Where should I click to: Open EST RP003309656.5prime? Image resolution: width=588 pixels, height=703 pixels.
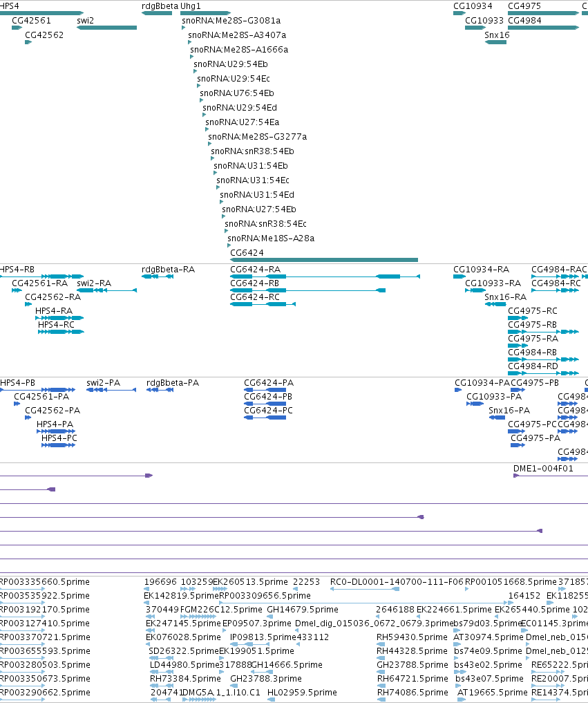tap(265, 596)
